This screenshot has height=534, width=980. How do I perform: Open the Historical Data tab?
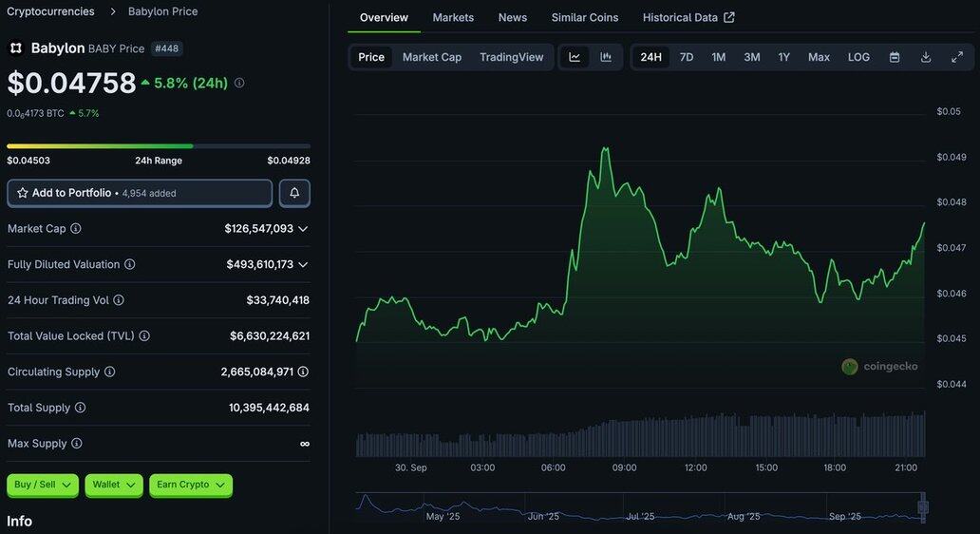[688, 17]
